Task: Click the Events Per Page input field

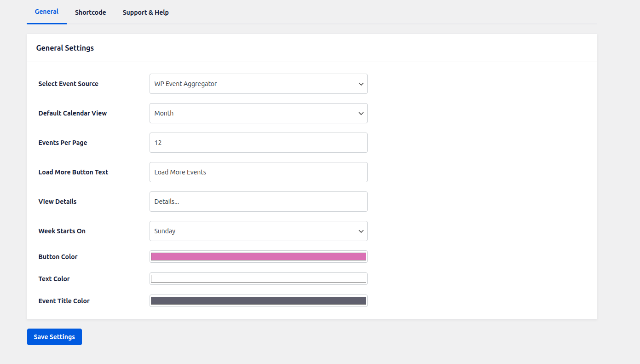Action: point(258,143)
